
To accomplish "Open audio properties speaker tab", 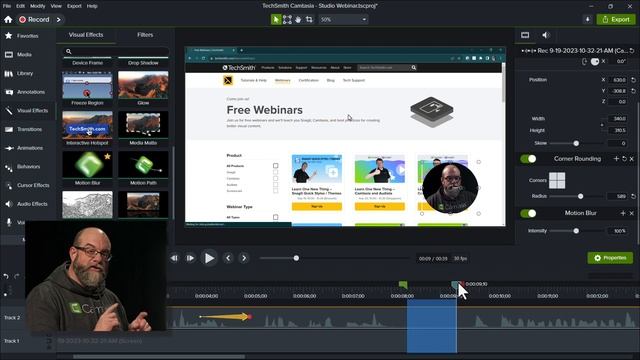I will [546, 35].
